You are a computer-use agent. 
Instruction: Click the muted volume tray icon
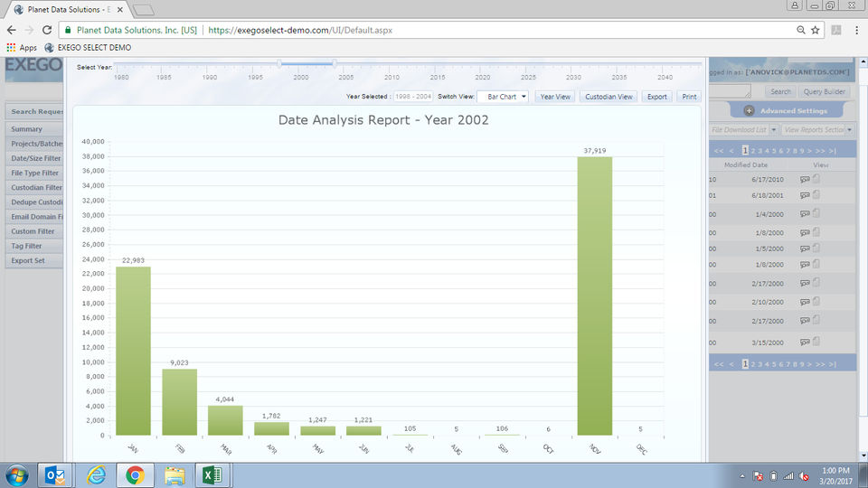[x=804, y=476]
